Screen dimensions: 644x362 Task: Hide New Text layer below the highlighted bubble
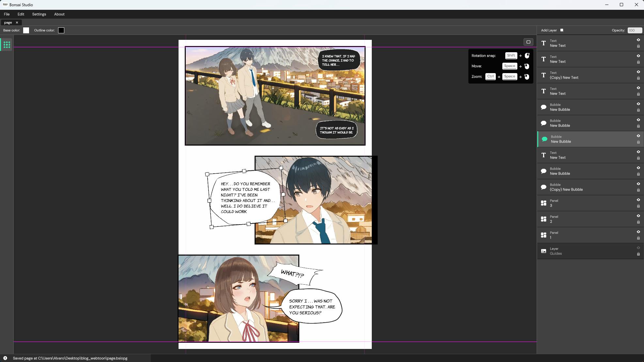[638, 152]
